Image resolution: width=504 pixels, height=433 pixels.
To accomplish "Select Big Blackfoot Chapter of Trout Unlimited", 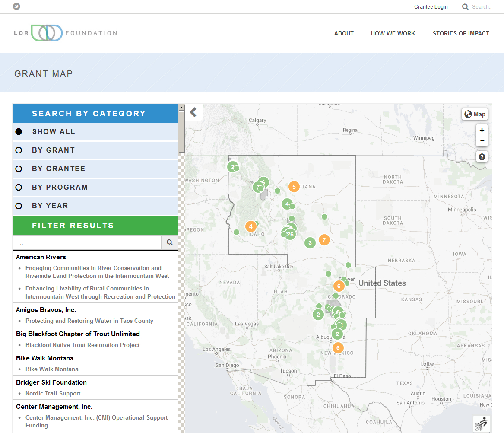I will click(78, 334).
